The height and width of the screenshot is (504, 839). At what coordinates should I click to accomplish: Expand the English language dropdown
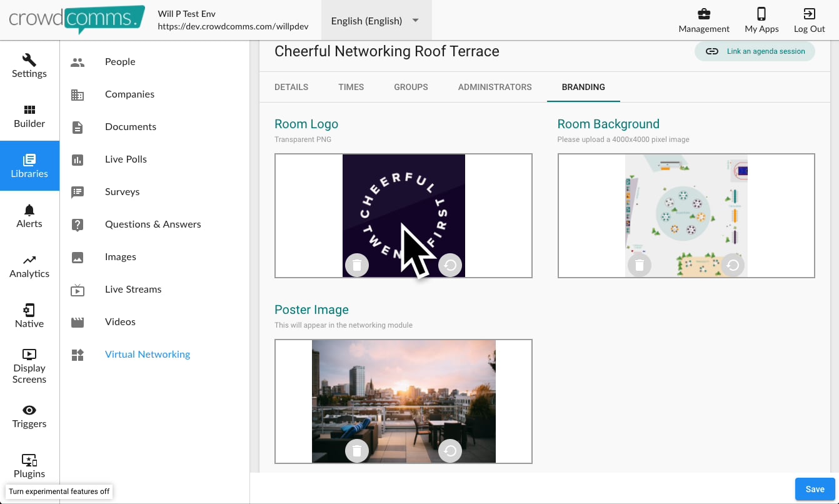pyautogui.click(x=375, y=21)
